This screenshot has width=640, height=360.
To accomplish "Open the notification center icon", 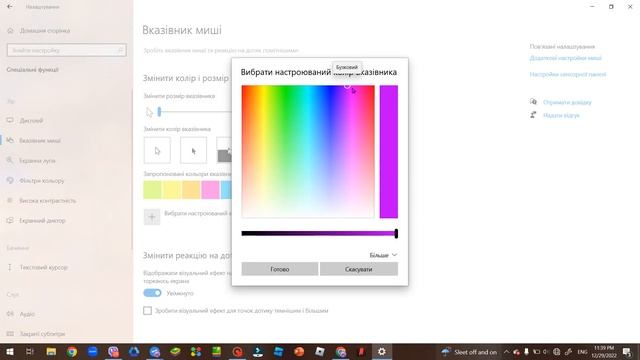I will [x=627, y=351].
